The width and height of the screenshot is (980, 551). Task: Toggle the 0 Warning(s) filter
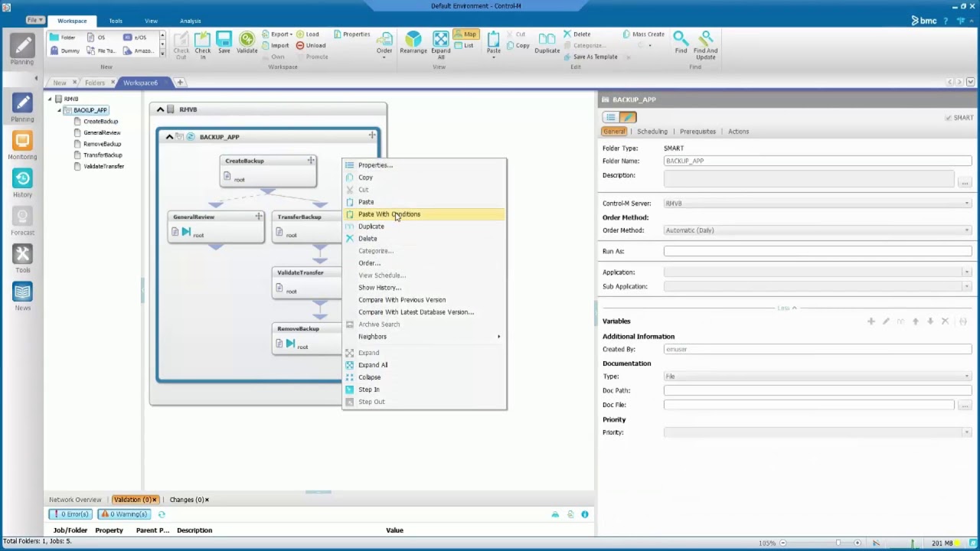124,514
